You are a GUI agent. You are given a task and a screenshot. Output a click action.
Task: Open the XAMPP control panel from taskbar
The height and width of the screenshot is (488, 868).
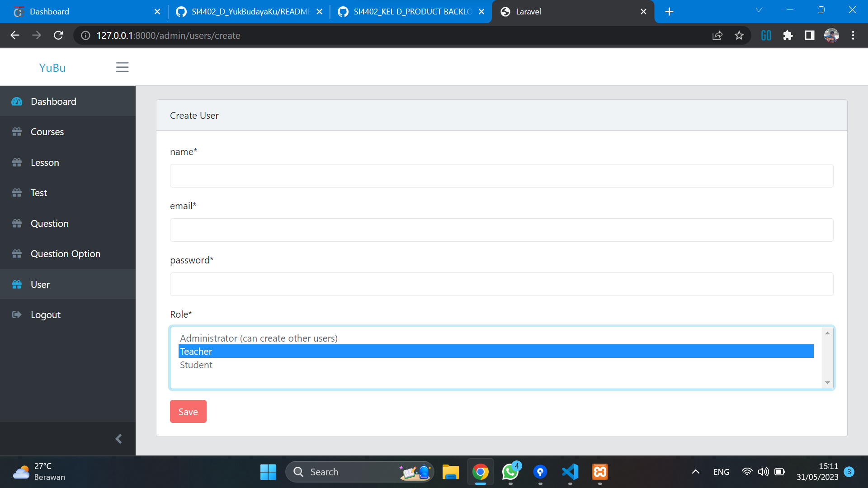[x=599, y=472]
